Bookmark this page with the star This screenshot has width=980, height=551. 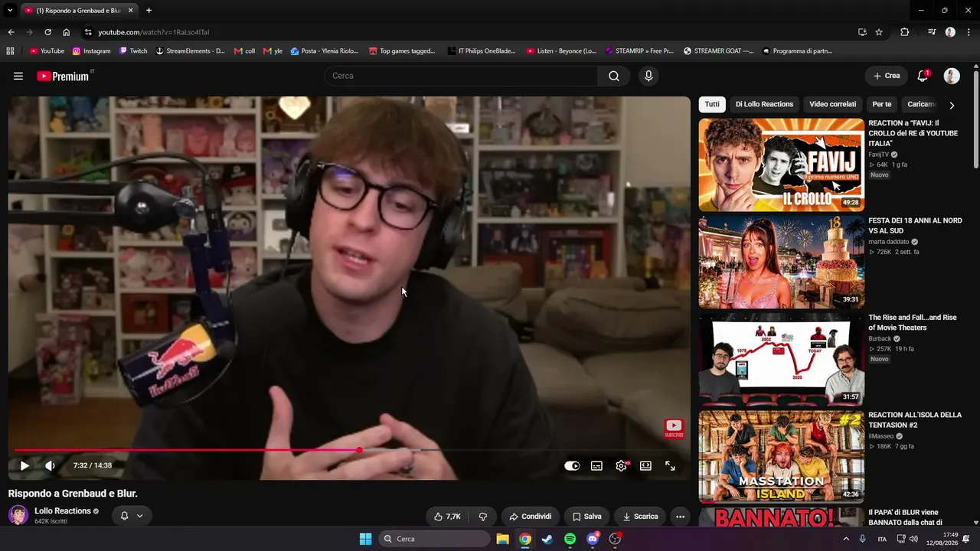pos(879,32)
